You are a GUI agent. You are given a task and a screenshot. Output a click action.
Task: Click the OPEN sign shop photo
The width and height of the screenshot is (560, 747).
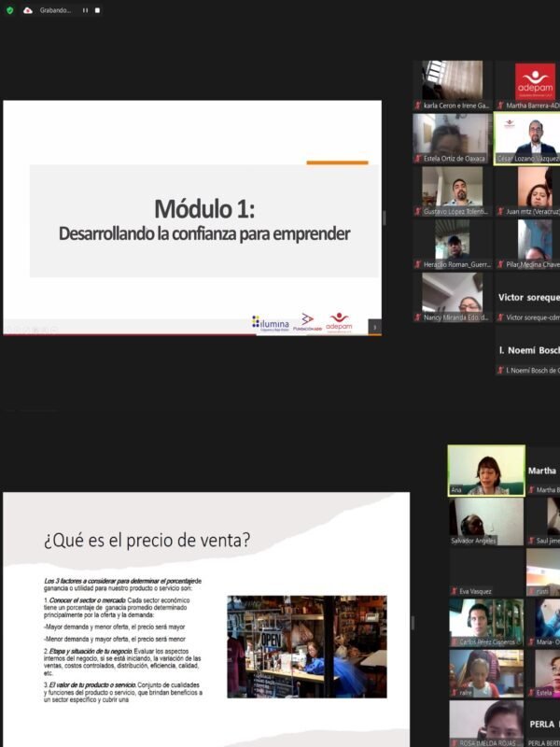(307, 646)
